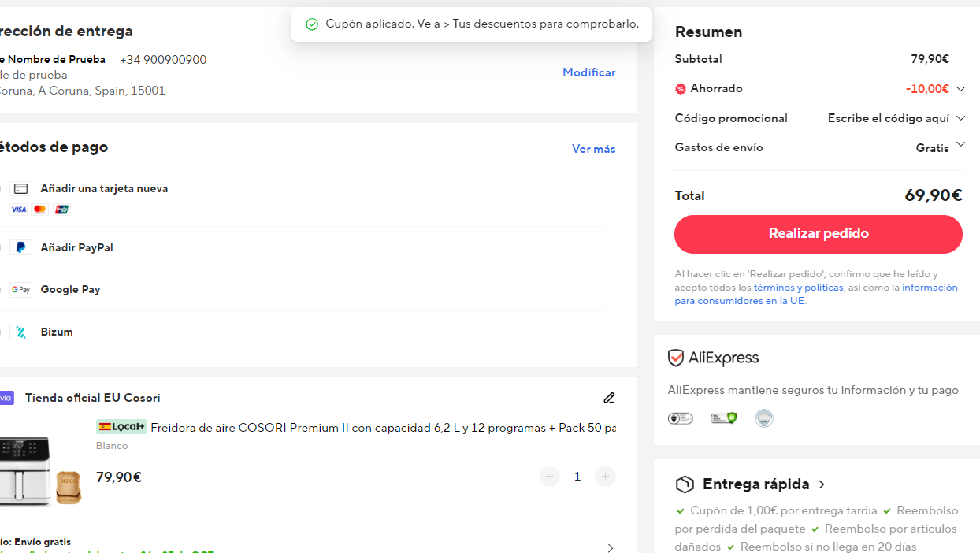This screenshot has width=980, height=553.
Task: Select Añadir PayPal payment option
Action: 77,248
